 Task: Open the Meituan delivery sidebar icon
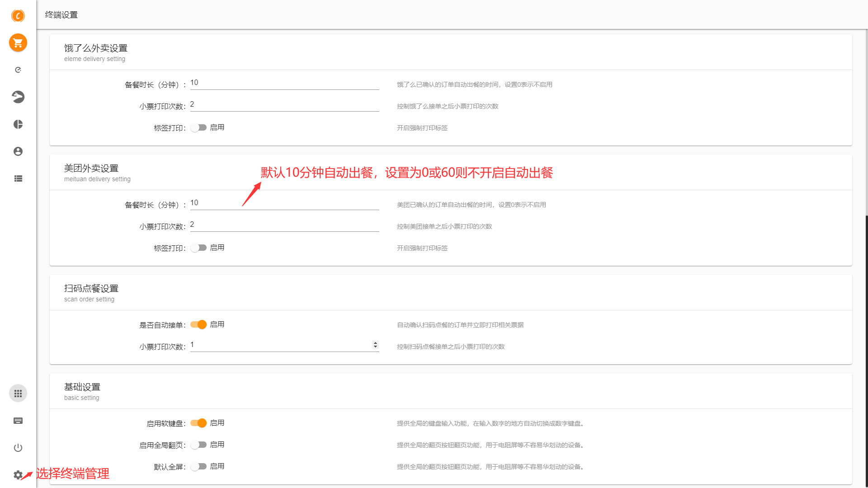pyautogui.click(x=18, y=97)
